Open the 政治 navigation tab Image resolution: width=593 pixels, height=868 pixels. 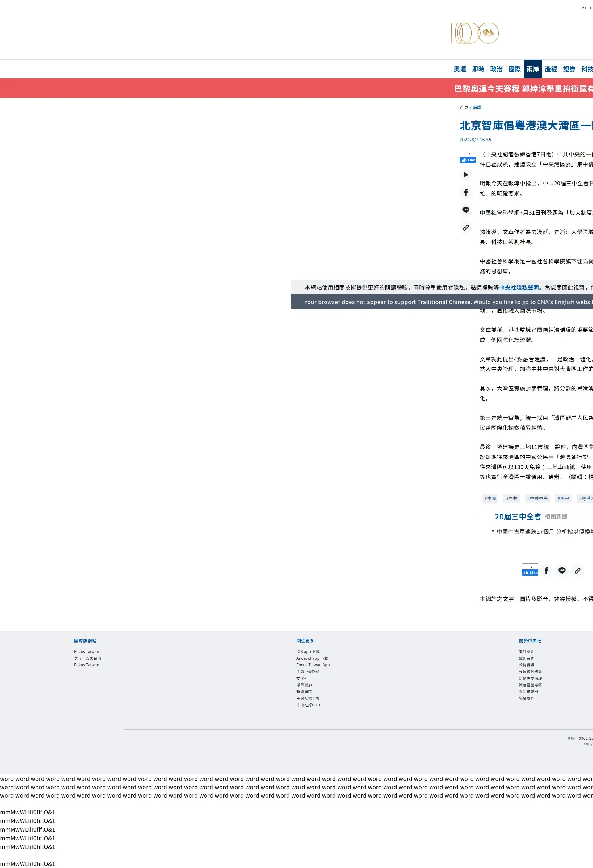(496, 69)
